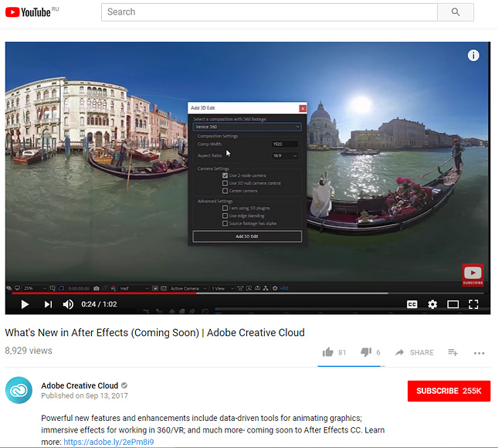
Task: Click the video title text
Action: coord(154,333)
